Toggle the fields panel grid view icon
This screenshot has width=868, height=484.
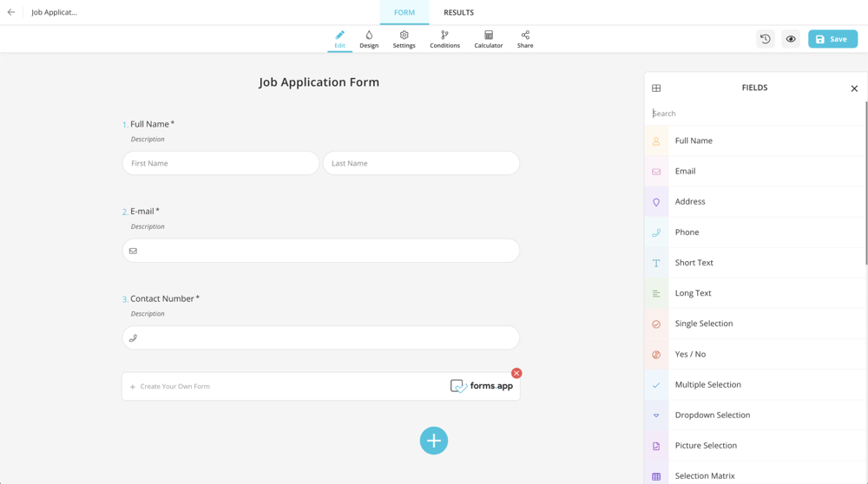click(x=656, y=88)
